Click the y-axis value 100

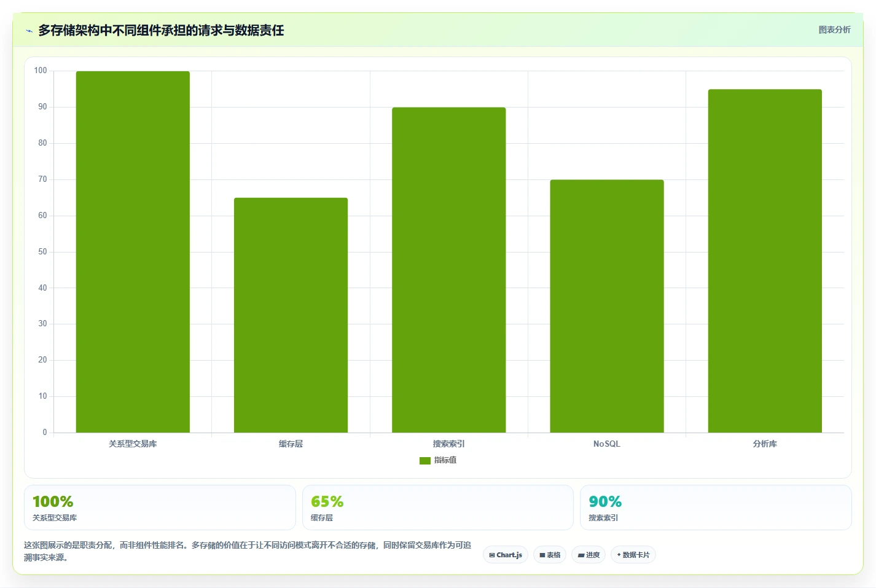point(41,71)
